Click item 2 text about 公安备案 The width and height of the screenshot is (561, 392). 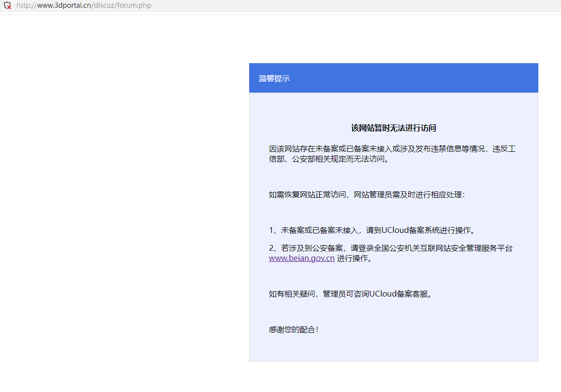(391, 253)
